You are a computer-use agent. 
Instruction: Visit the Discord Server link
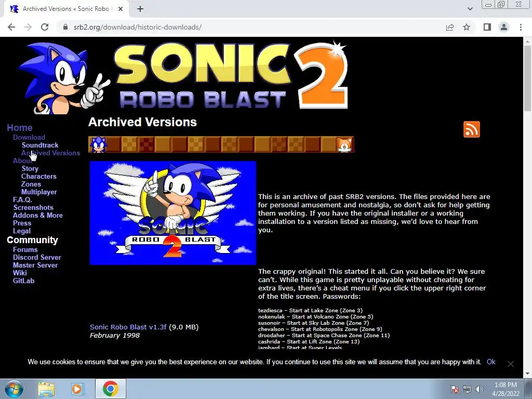[x=37, y=257]
